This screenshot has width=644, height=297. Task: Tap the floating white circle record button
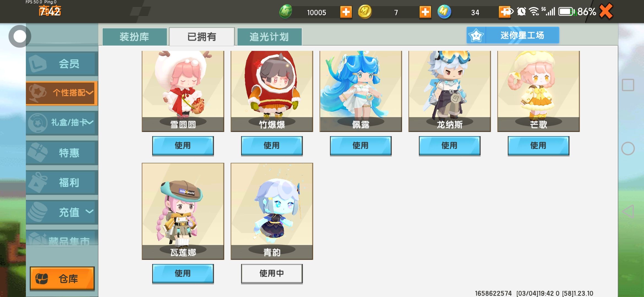[20, 36]
